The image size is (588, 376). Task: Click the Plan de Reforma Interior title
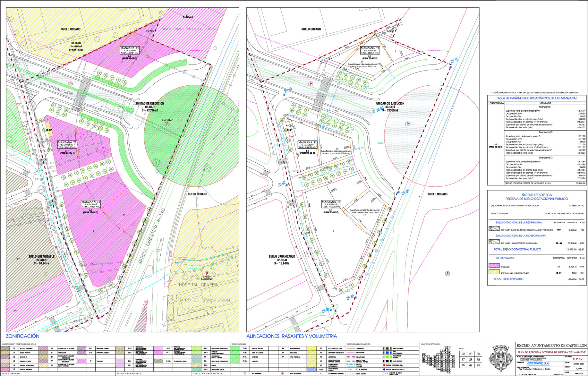pyautogui.click(x=551, y=352)
